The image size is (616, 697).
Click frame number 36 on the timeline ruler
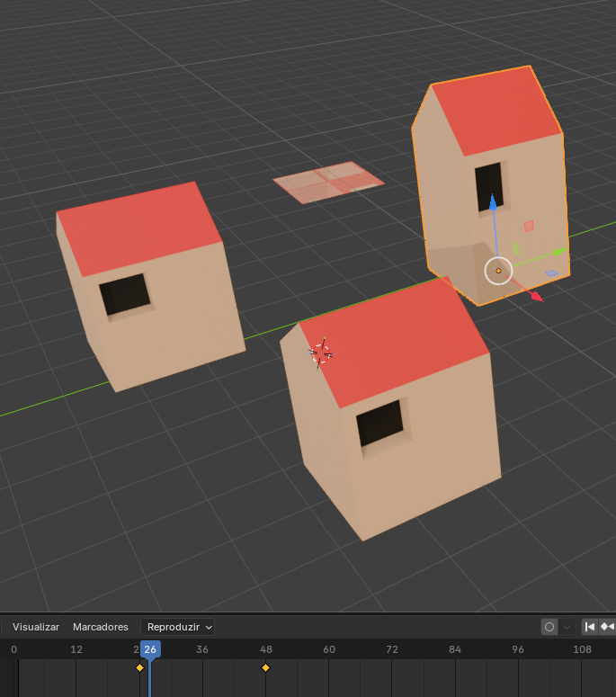(202, 649)
